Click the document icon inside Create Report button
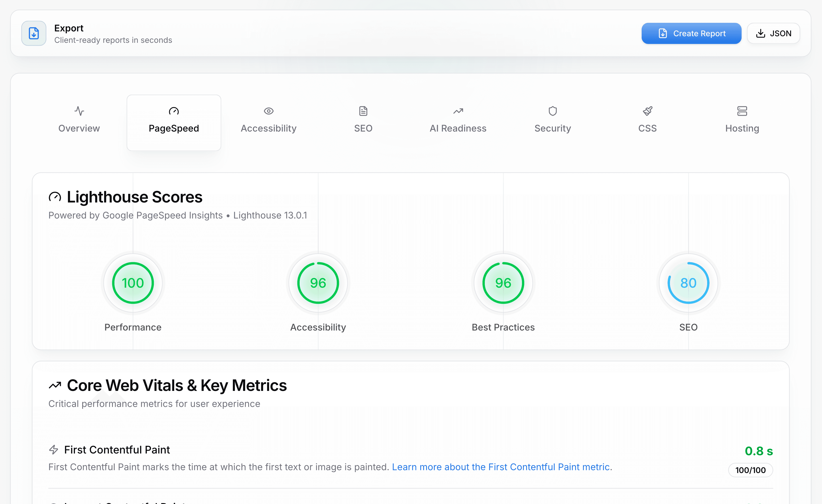Screen dimensions: 822x504 [x=663, y=33]
